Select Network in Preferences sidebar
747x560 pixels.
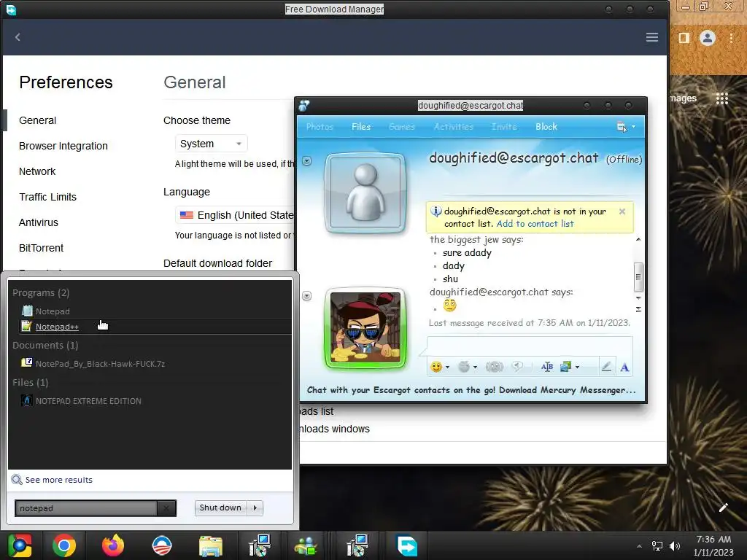37,171
